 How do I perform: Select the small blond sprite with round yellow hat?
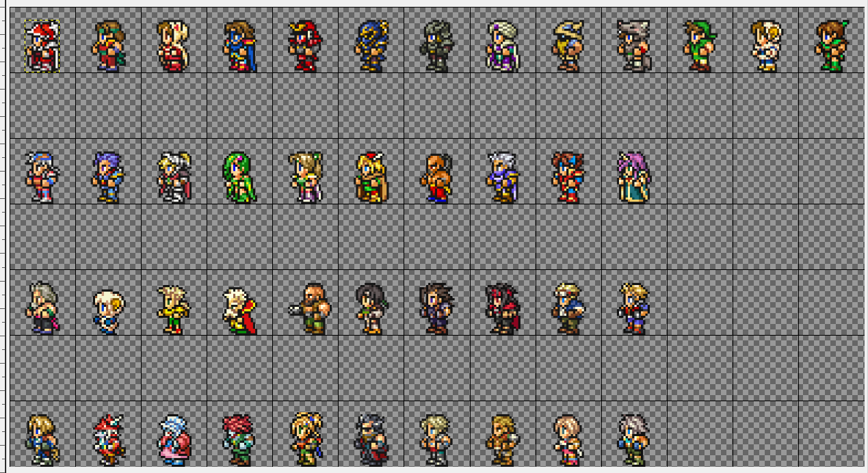point(108,311)
